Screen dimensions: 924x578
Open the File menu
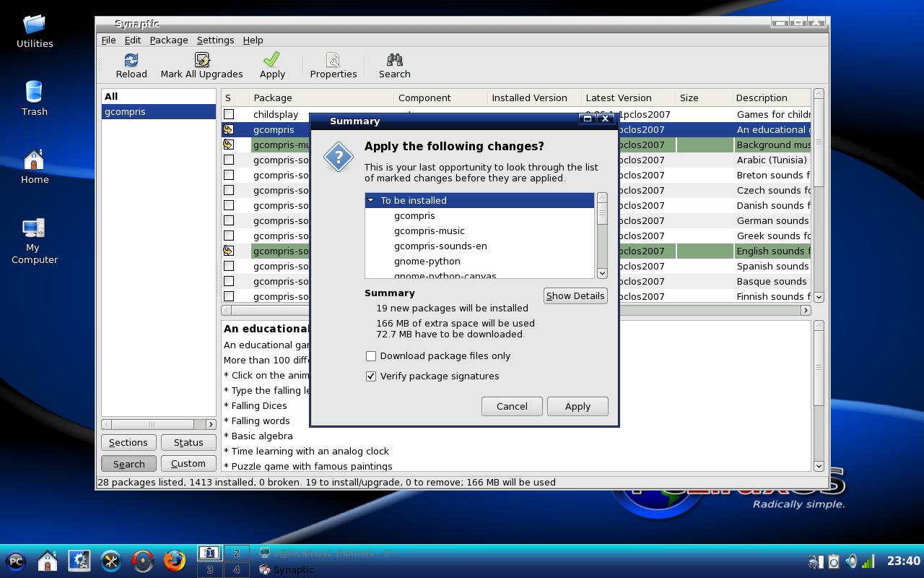[108, 40]
